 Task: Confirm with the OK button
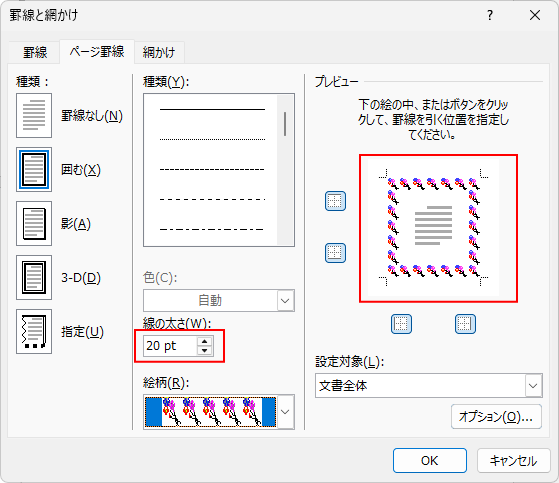tap(430, 461)
